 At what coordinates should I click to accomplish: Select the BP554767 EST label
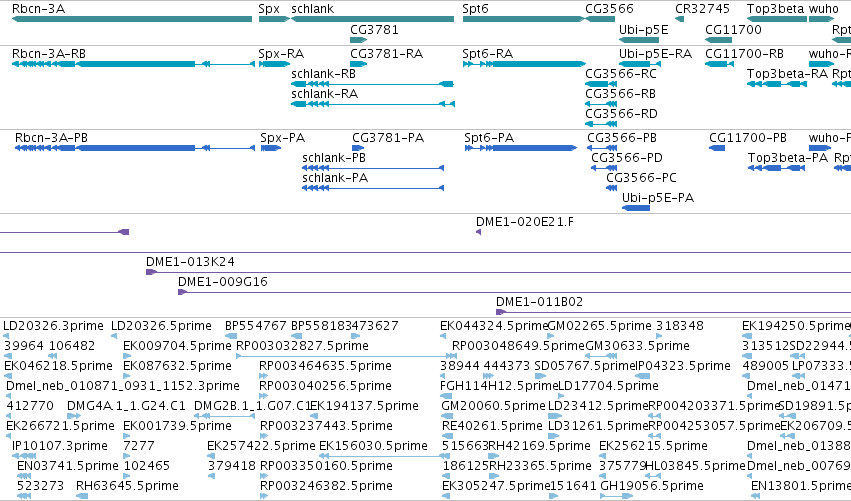click(x=256, y=326)
